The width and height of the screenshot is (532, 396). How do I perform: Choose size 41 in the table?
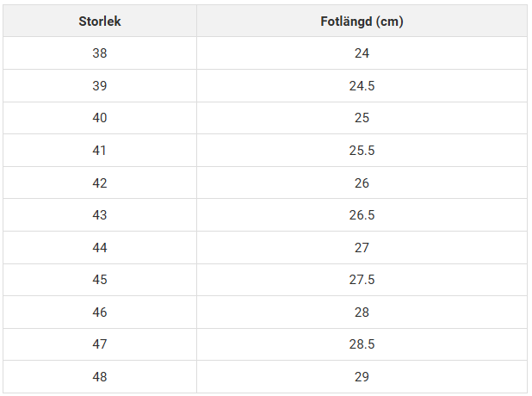tap(100, 151)
